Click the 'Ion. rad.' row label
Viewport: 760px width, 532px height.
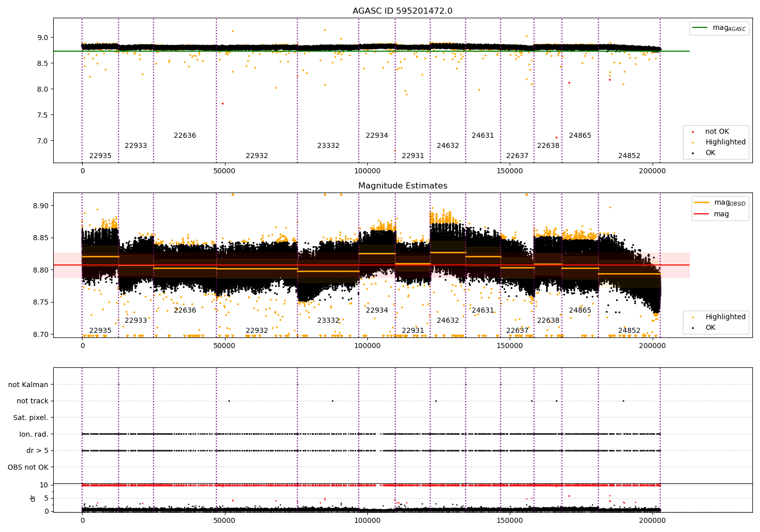[x=34, y=434]
